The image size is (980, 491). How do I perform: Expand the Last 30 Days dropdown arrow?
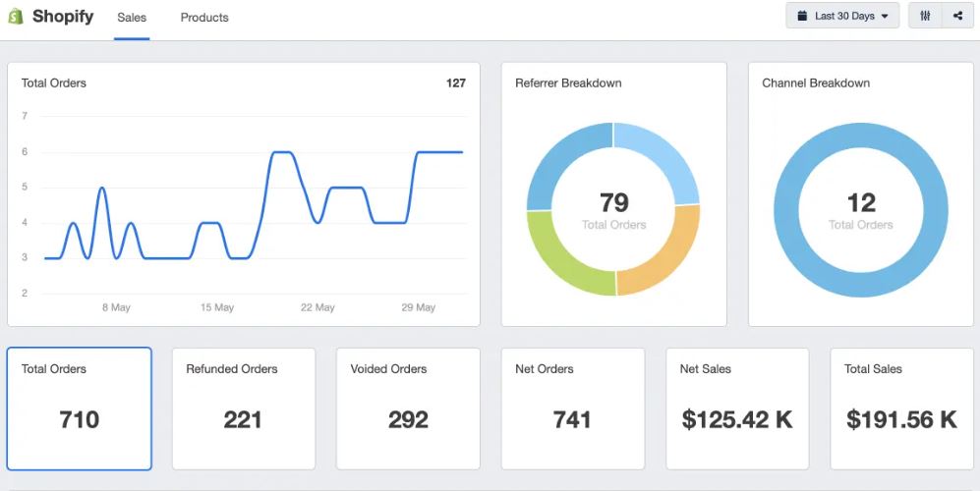tap(885, 17)
